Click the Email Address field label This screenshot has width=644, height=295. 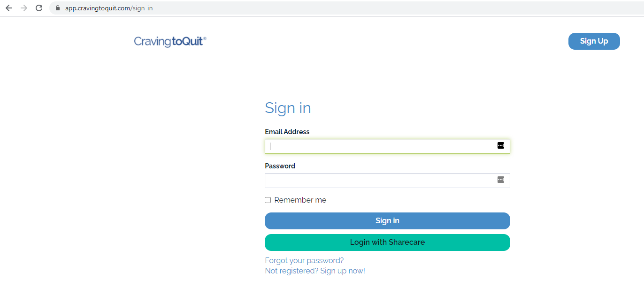click(x=287, y=132)
